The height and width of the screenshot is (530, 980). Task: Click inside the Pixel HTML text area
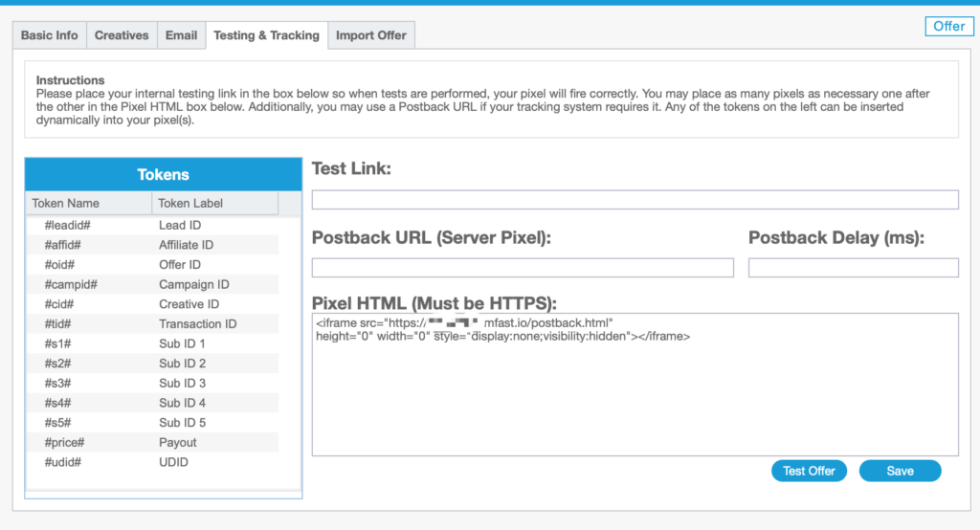[635, 402]
